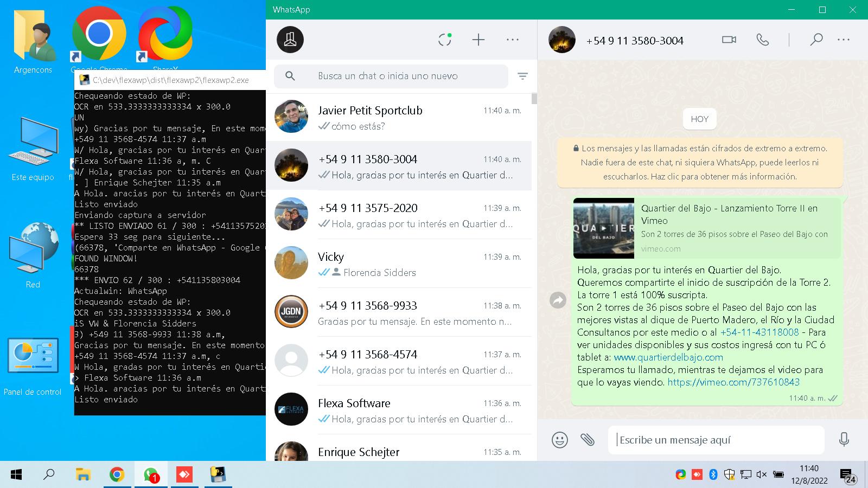
Task: Open the WhatsApp status circle icon
Action: tap(445, 40)
